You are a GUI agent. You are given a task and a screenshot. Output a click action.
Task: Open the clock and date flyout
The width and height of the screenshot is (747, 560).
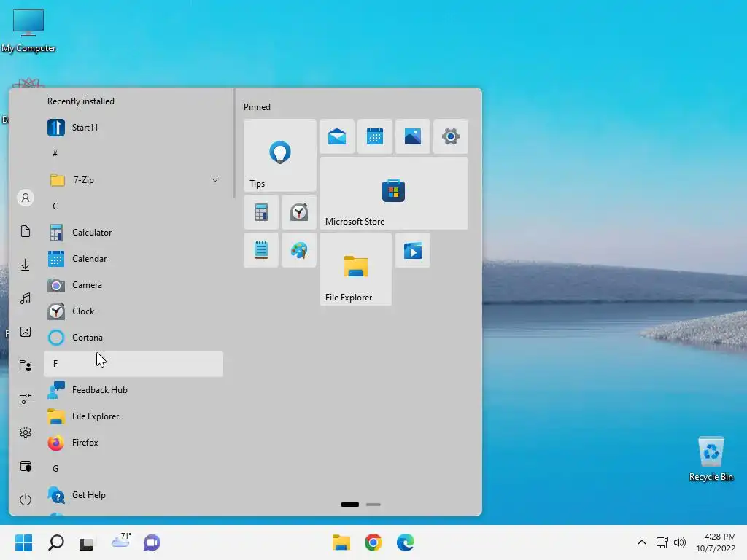tap(716, 542)
